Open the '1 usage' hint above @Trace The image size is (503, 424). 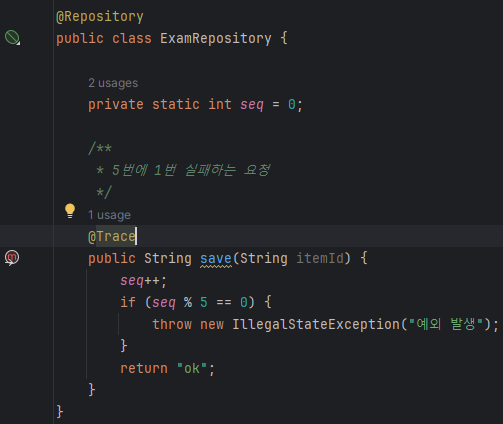point(109,215)
